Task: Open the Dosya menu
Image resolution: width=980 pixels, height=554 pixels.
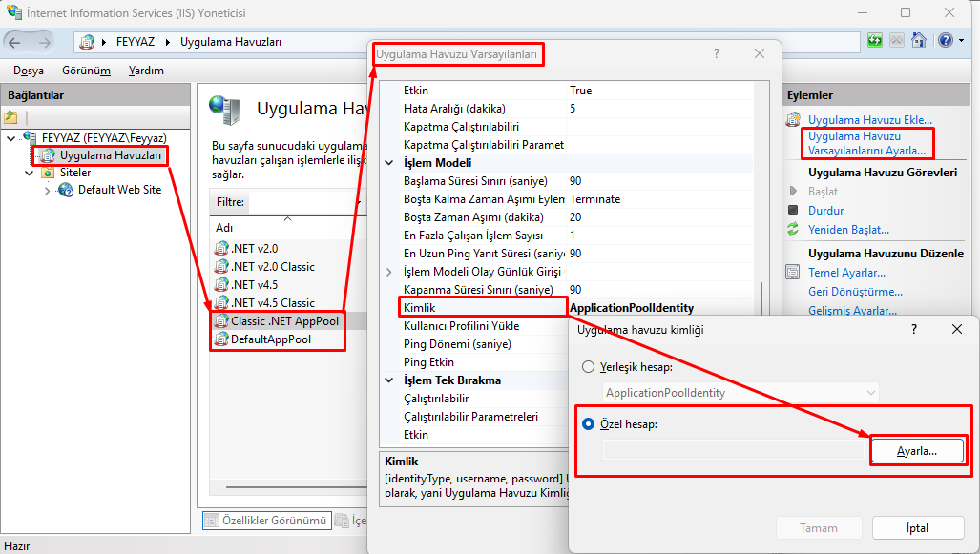Action: pyautogui.click(x=29, y=71)
